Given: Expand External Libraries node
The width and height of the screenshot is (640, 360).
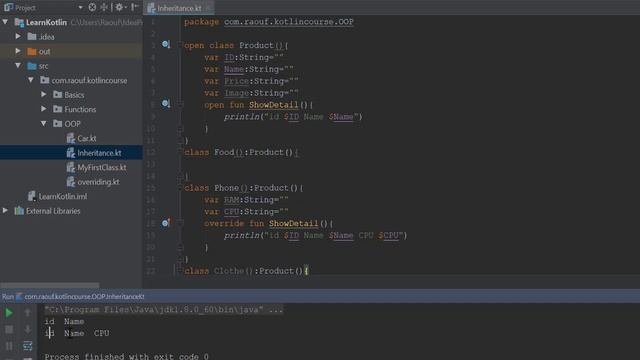Looking at the screenshot, I should point(5,211).
